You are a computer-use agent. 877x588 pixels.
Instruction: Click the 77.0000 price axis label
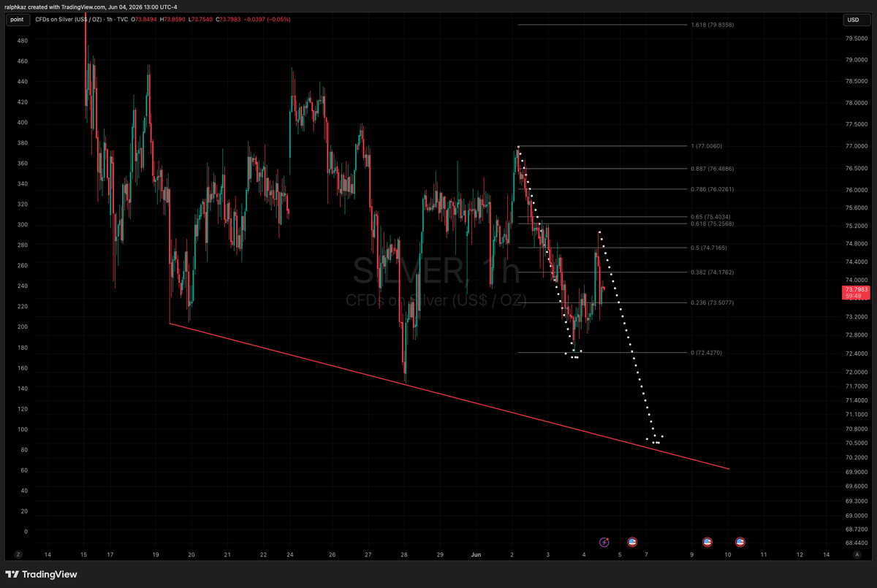click(856, 146)
